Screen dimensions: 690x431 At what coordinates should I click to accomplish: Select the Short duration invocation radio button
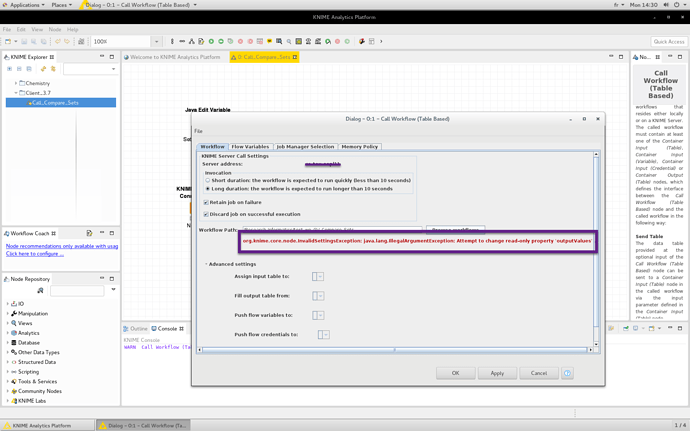(208, 180)
